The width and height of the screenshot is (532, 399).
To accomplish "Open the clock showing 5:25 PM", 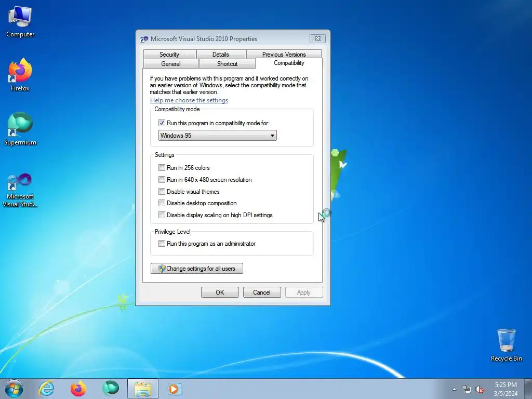I will (506, 389).
